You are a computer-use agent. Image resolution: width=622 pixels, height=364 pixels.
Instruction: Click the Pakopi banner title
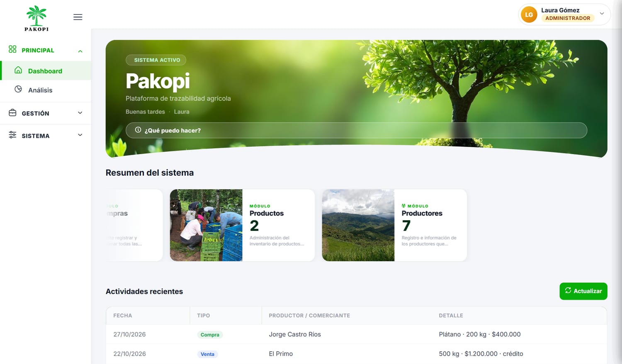[x=158, y=81]
